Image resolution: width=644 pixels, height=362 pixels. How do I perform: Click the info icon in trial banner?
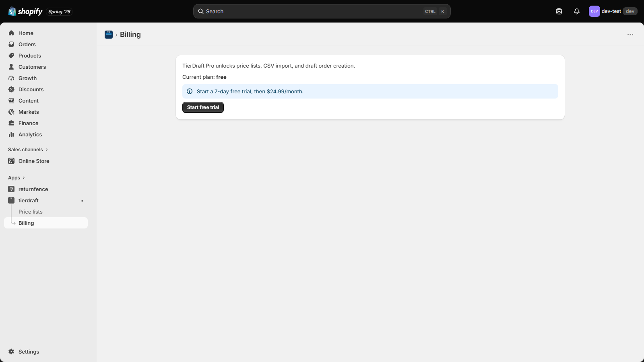(190, 91)
